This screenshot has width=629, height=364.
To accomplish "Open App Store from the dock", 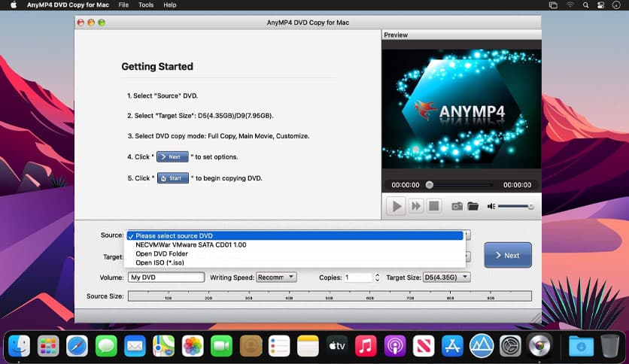I will [x=452, y=345].
